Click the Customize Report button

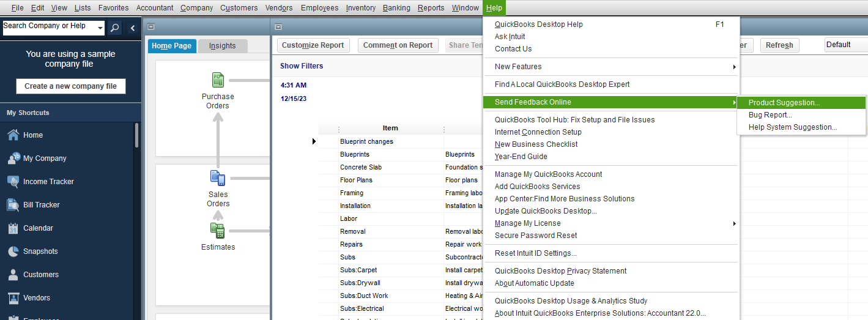[313, 45]
